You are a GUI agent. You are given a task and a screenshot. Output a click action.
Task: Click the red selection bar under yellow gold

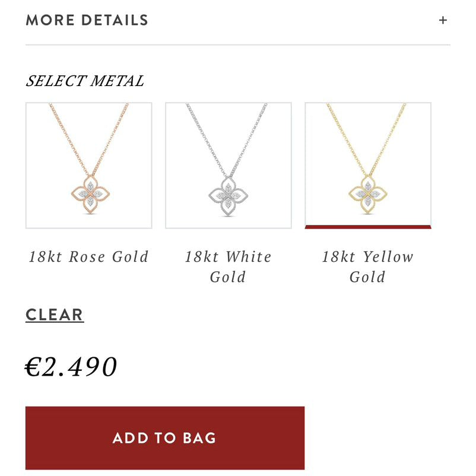[x=368, y=226]
